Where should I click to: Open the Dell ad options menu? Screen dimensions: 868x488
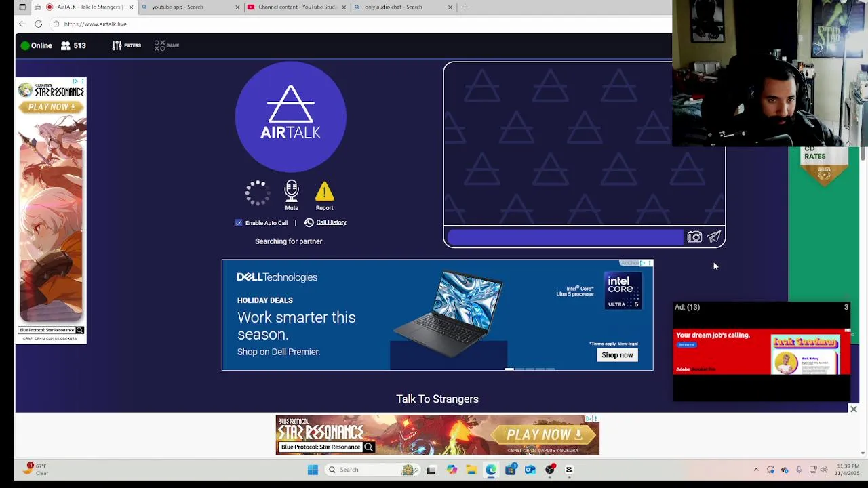pos(650,263)
